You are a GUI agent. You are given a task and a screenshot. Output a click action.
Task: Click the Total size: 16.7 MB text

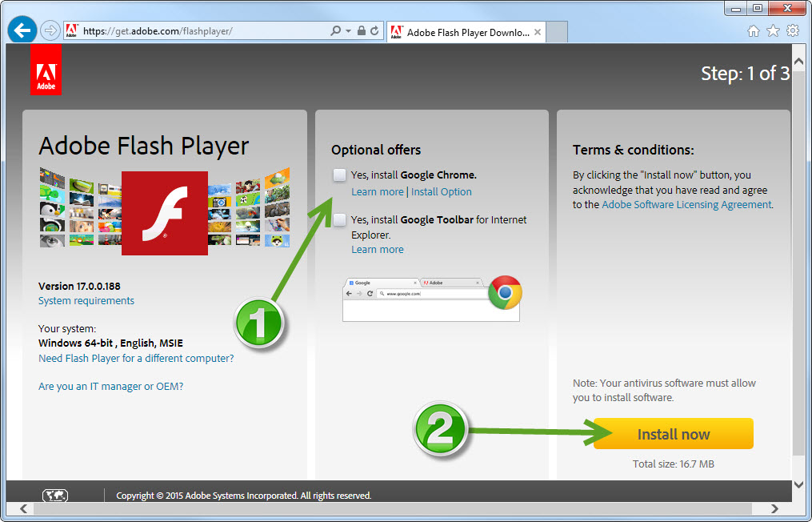(x=674, y=464)
